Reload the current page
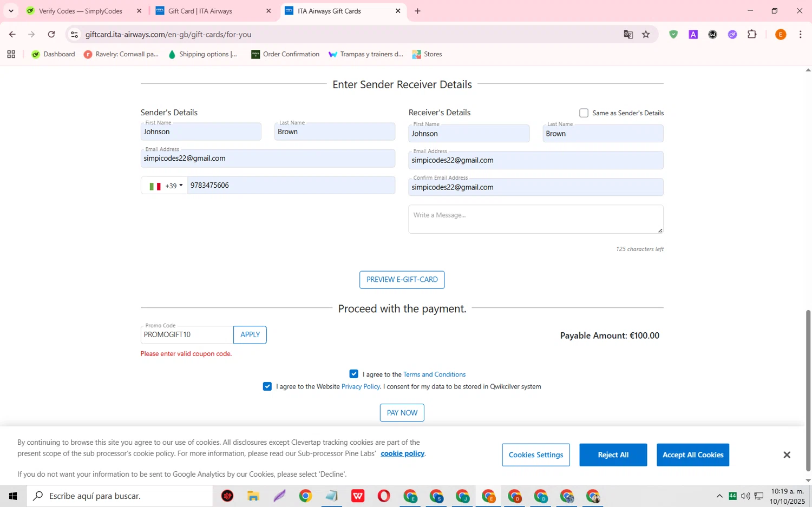The height and width of the screenshot is (507, 812). click(51, 35)
